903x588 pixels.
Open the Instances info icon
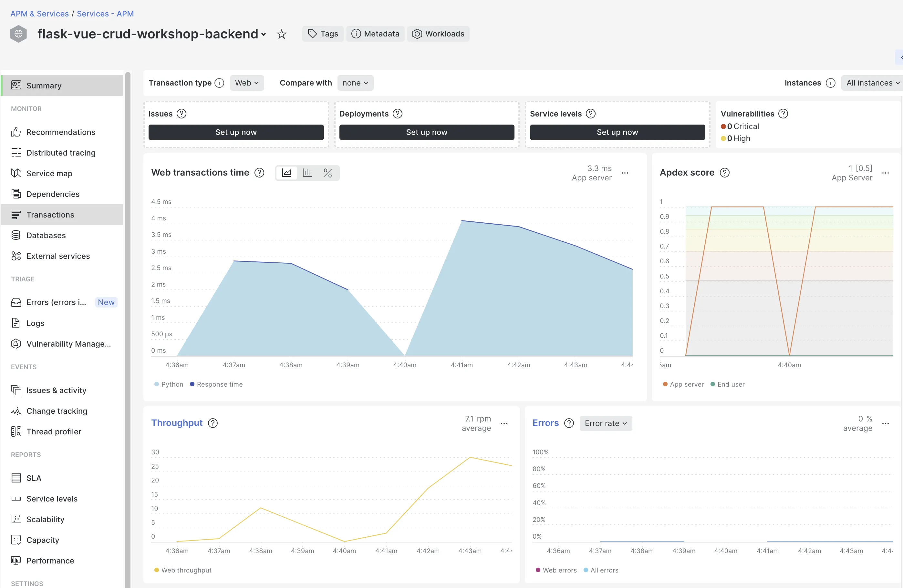831,83
